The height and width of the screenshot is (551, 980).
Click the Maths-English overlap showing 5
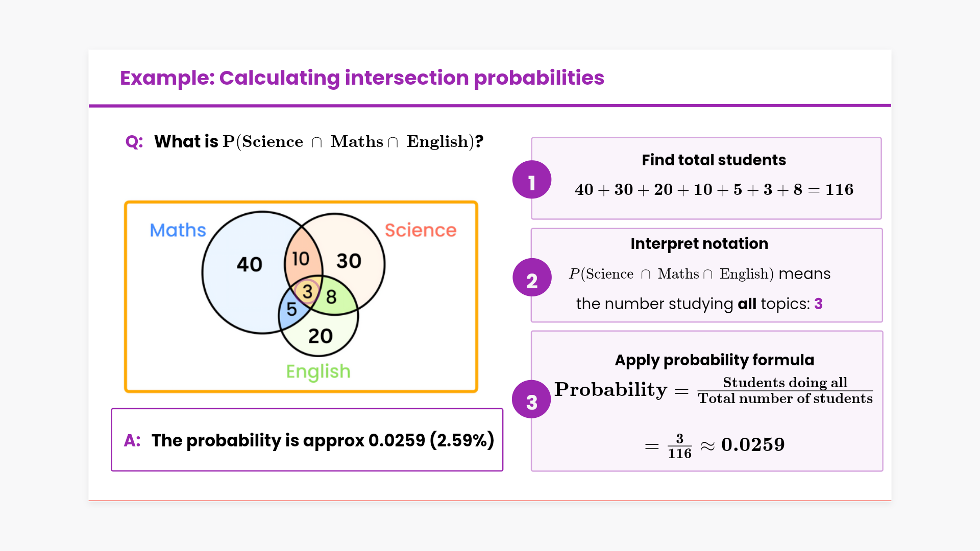coord(291,309)
